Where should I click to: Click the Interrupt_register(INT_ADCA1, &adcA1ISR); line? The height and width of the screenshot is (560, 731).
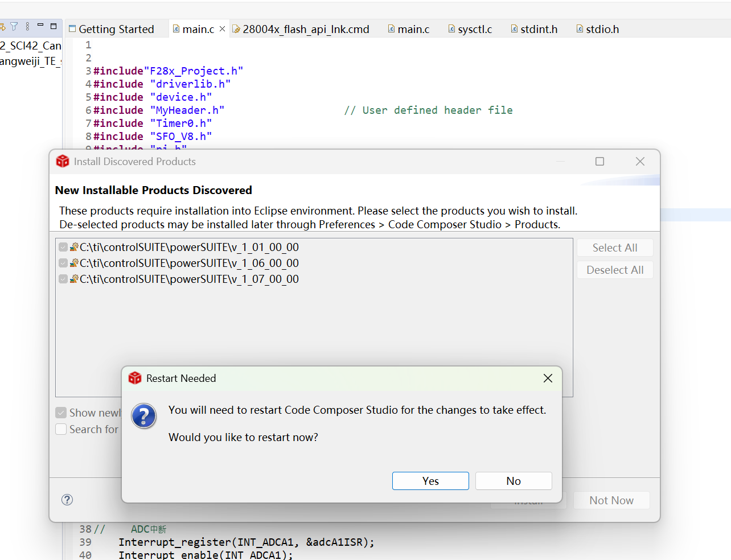pyautogui.click(x=247, y=542)
